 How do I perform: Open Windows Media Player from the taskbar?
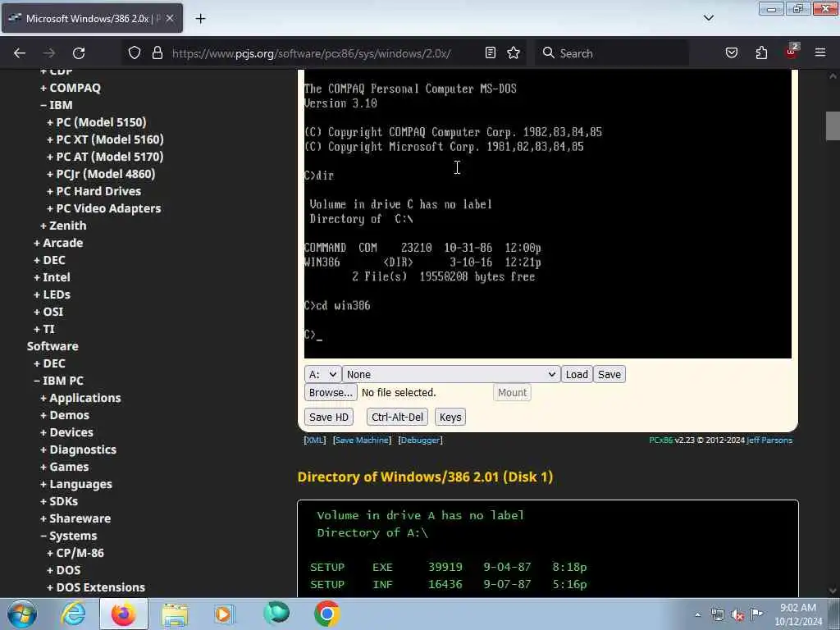click(x=225, y=614)
